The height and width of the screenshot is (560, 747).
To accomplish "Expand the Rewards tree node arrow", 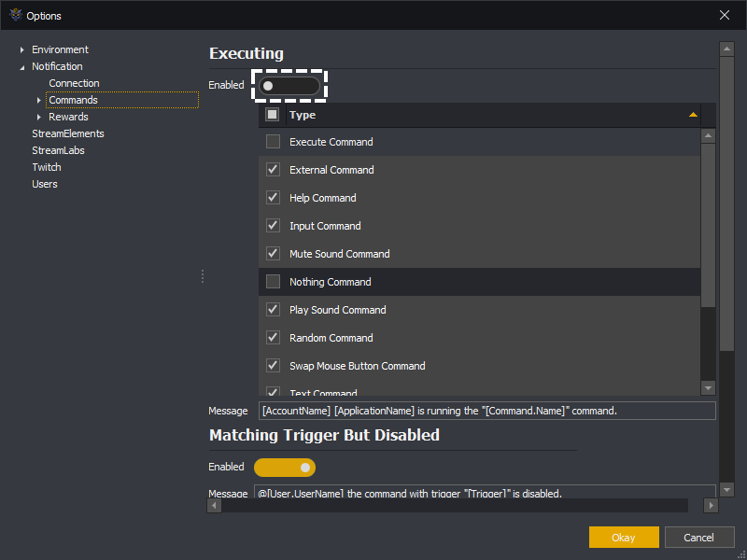I will point(39,117).
